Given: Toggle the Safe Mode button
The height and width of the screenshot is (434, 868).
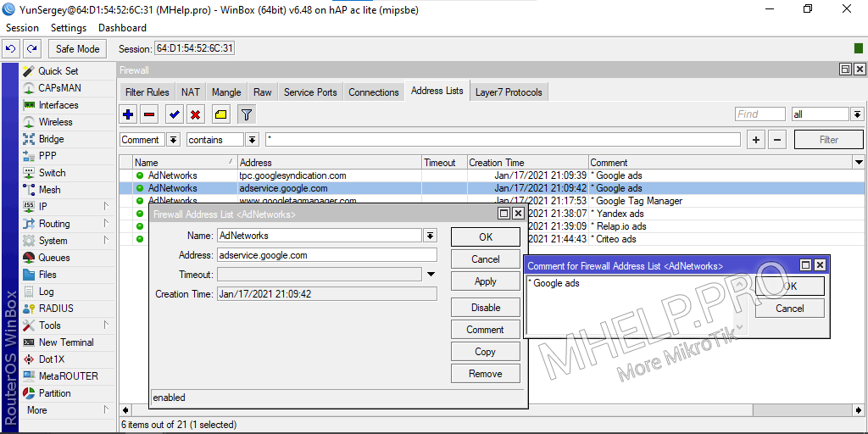Looking at the screenshot, I should [x=78, y=49].
